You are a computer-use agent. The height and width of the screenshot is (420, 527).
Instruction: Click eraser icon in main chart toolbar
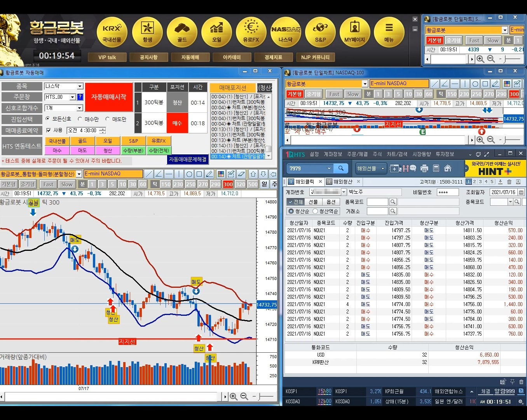[241, 174]
